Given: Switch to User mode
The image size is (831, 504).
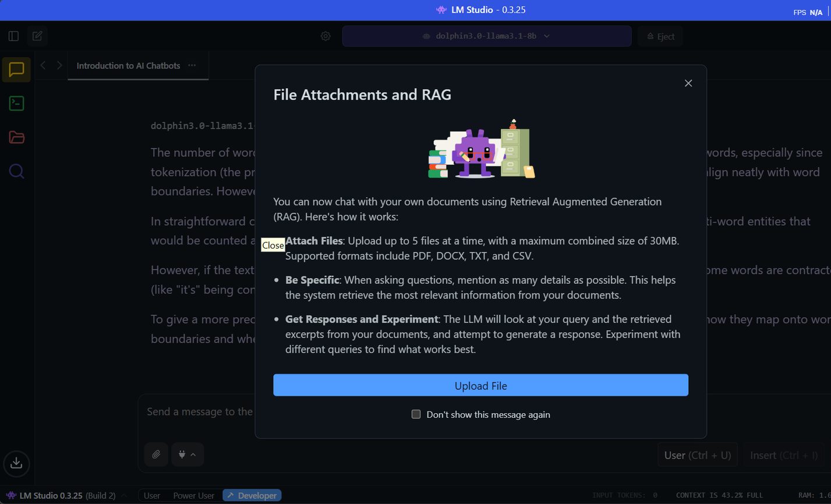Looking at the screenshot, I should [151, 495].
